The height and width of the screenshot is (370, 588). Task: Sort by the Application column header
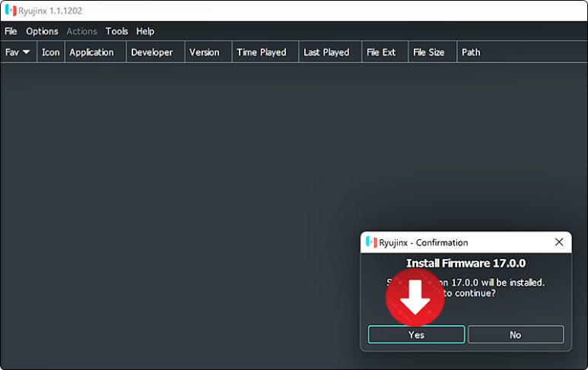91,52
